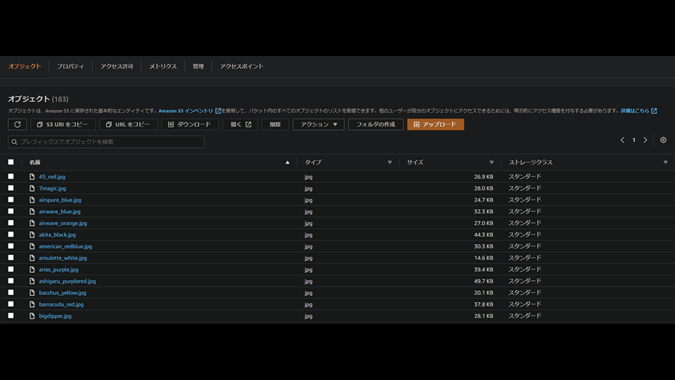Mark checkbox for bacchus_yellow.jpg
The width and height of the screenshot is (675, 380).
tap(11, 293)
